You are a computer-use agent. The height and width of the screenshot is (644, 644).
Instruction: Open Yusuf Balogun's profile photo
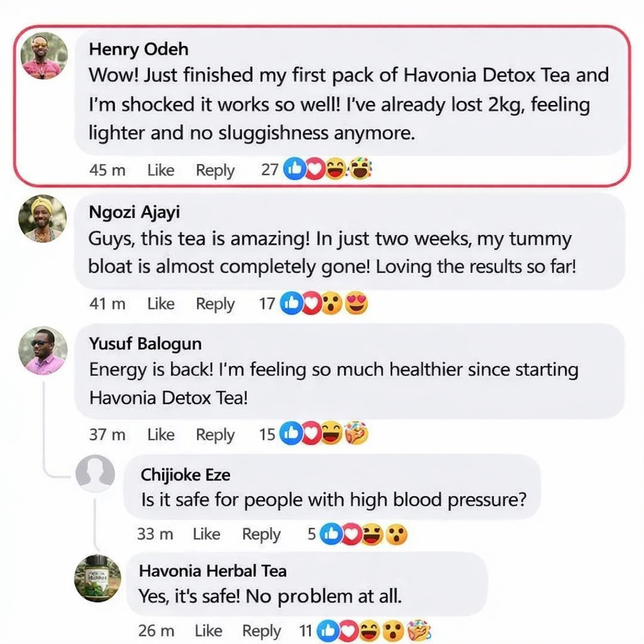(x=43, y=350)
